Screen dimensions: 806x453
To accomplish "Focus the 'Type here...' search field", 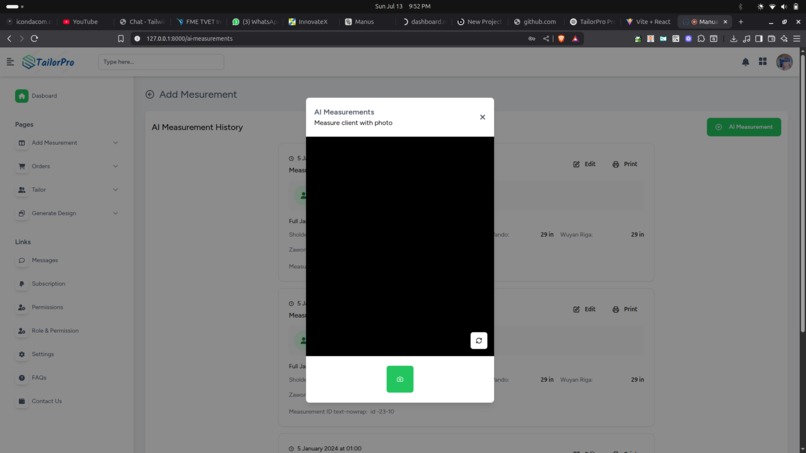I will point(161,62).
